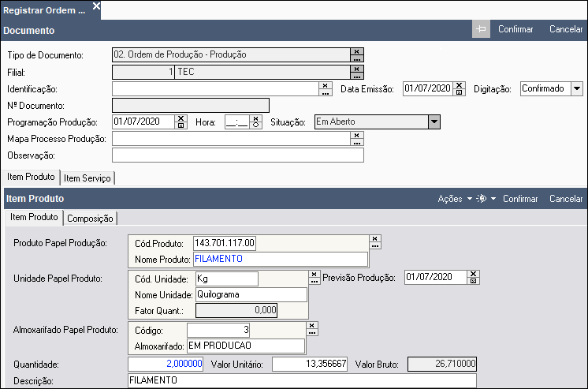Viewport: 588px width, 389px height.
Task: Click the Descrição field with FILAMENTO
Action: pyautogui.click(x=302, y=380)
